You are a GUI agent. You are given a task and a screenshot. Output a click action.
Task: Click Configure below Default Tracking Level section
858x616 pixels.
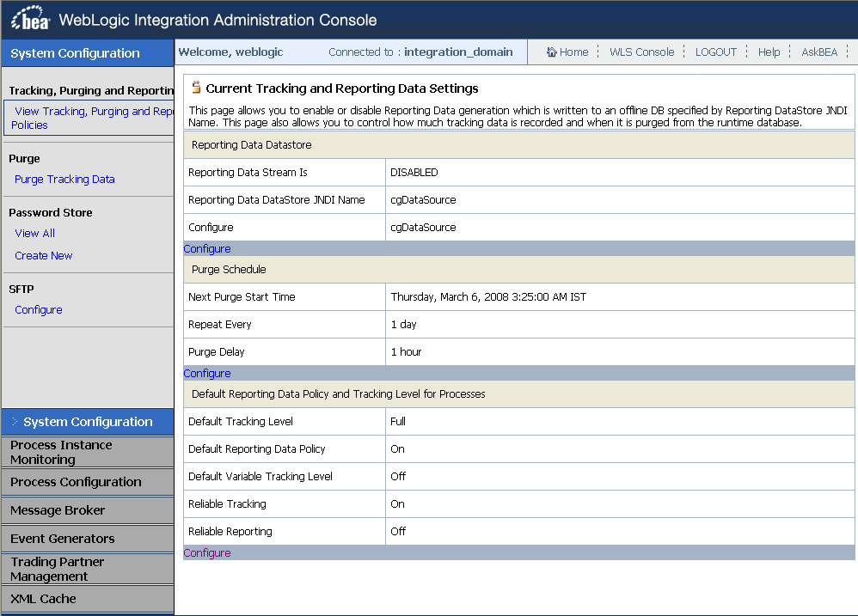point(207,552)
